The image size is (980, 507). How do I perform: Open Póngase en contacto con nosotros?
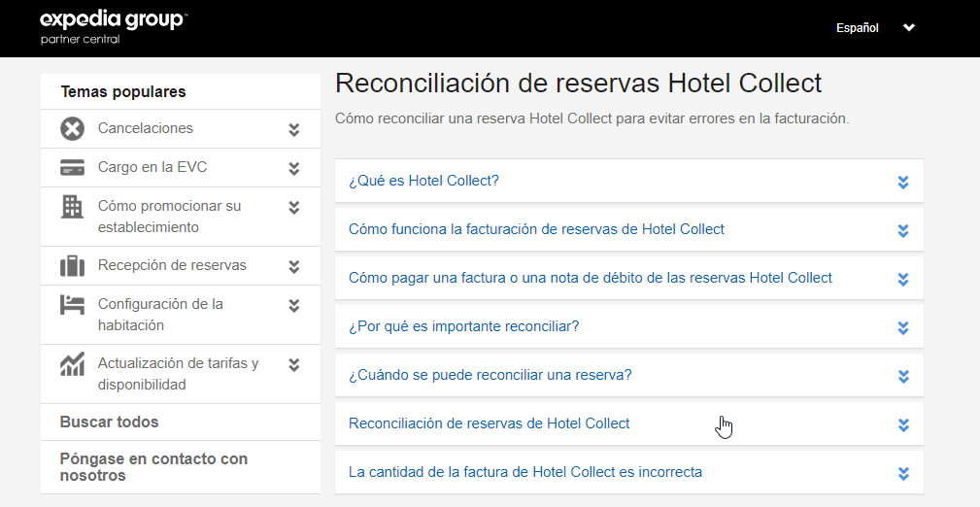tap(153, 467)
